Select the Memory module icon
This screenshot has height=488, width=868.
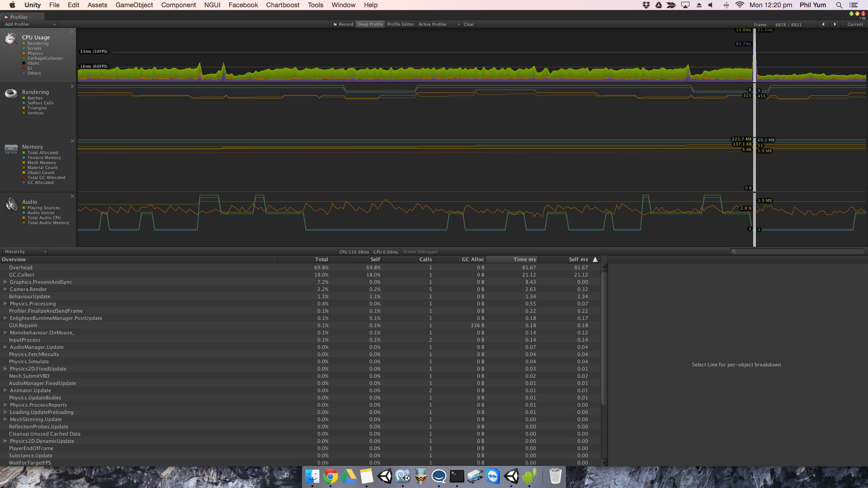11,149
